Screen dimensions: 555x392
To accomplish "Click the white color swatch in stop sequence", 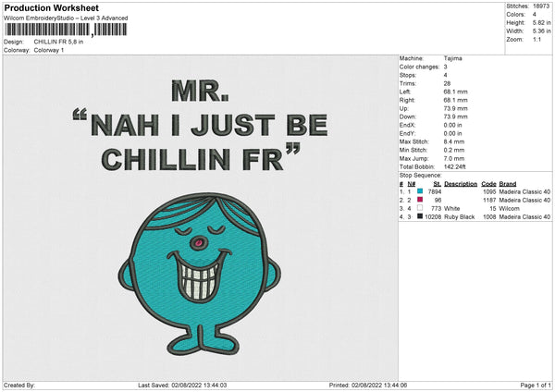I will pyautogui.click(x=420, y=208).
